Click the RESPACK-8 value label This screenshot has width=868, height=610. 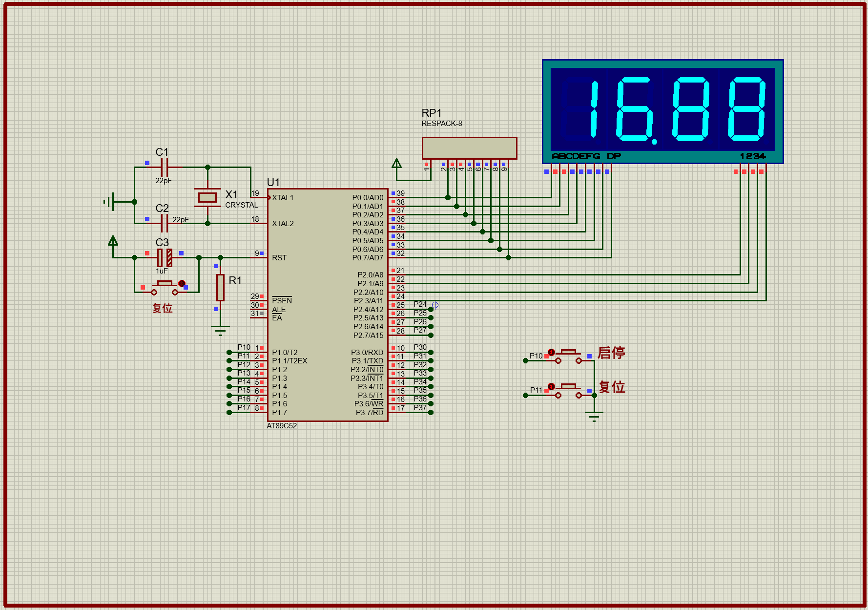442,124
